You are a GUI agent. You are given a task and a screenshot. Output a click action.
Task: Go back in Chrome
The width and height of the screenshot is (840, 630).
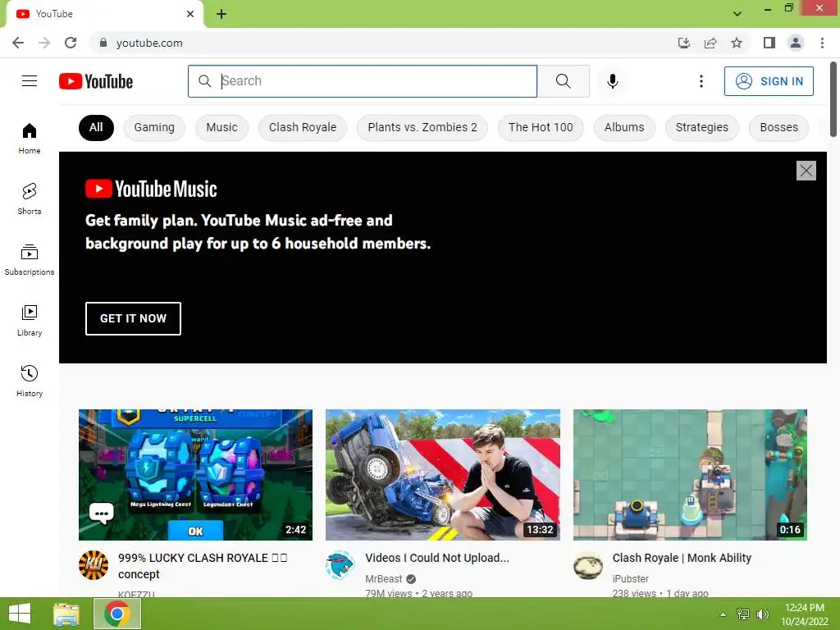click(18, 43)
